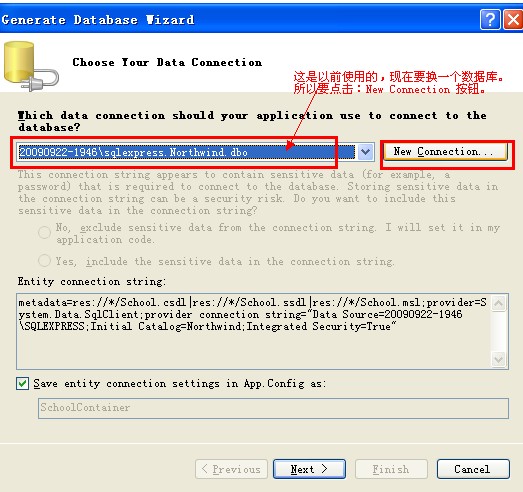The height and width of the screenshot is (492, 523).
Task: Cancel the wizard
Action: coord(473,469)
